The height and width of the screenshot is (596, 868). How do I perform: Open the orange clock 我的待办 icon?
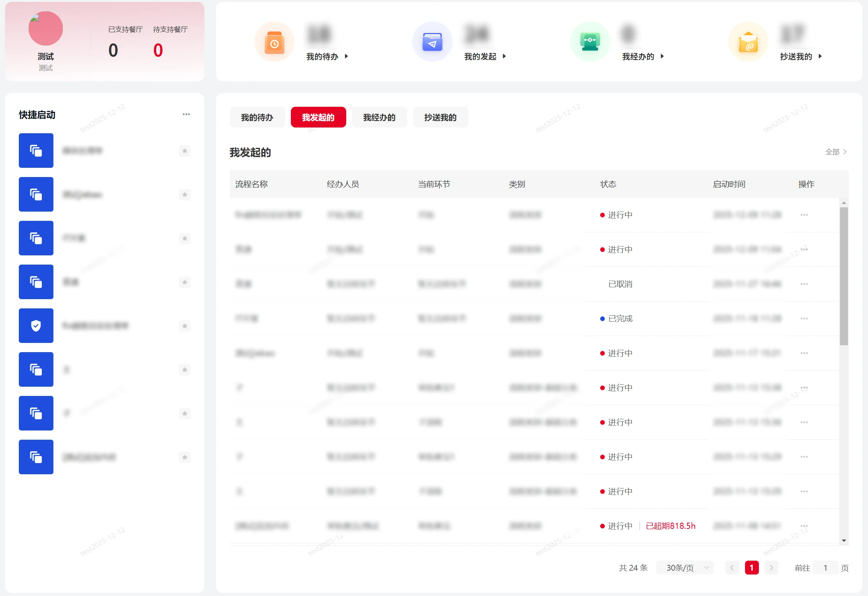tap(274, 41)
